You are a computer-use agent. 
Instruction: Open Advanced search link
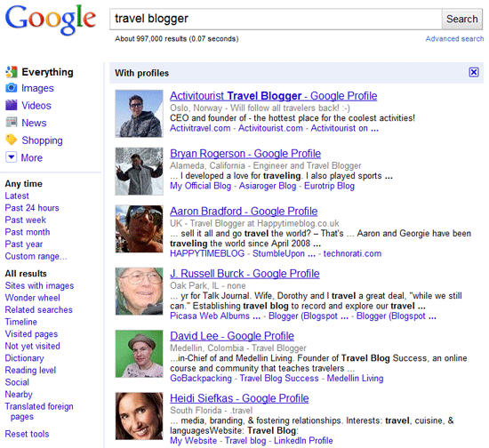(x=454, y=38)
